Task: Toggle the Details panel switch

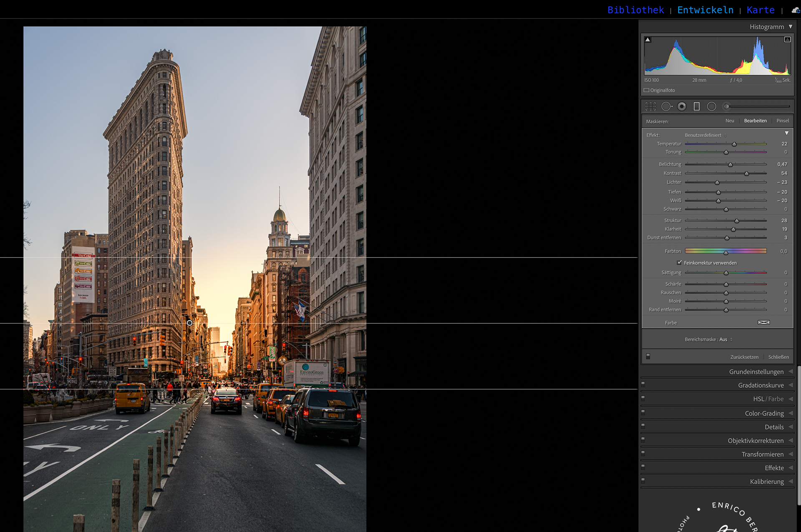Action: point(643,426)
